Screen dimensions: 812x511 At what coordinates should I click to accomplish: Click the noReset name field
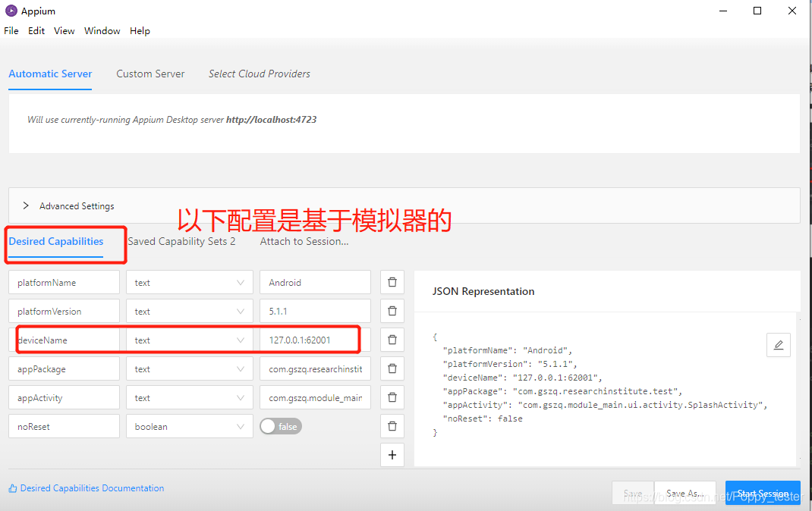(65, 426)
